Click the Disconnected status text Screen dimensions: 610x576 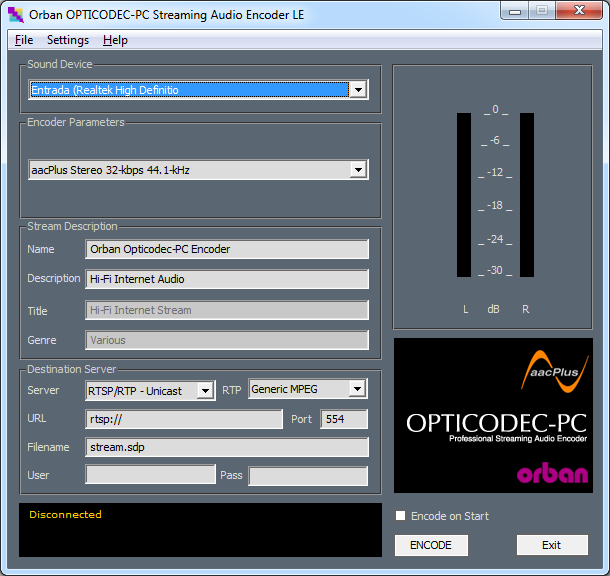(65, 514)
